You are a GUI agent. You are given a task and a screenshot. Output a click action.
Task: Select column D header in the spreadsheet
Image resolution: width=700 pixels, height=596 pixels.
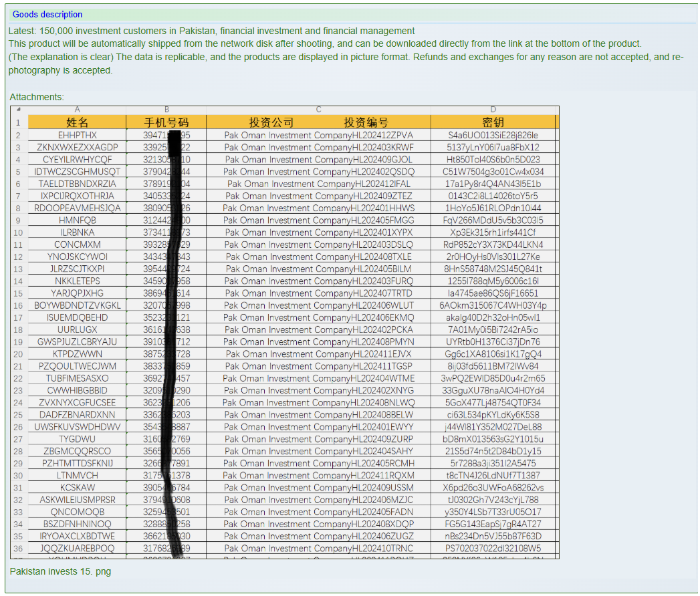tap(493, 110)
